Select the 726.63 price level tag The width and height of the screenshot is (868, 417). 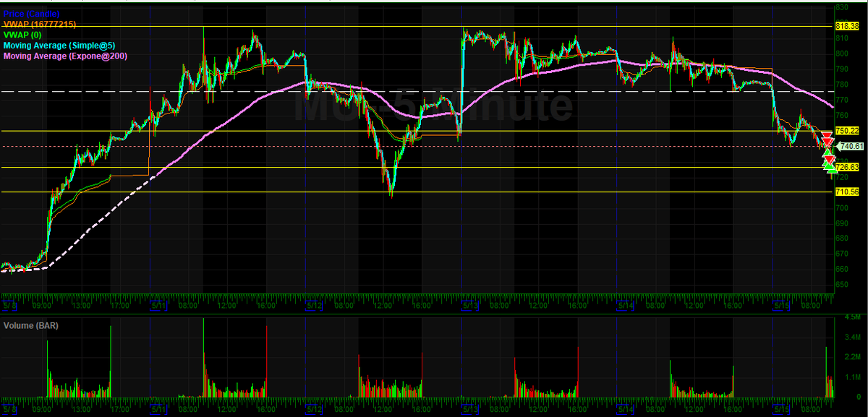[846, 167]
